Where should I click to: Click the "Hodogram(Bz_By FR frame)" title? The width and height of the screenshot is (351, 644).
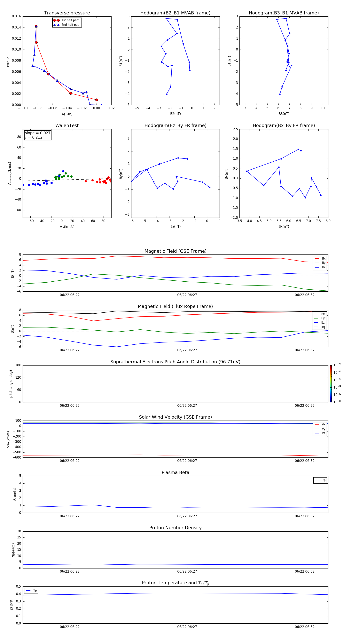point(175,125)
